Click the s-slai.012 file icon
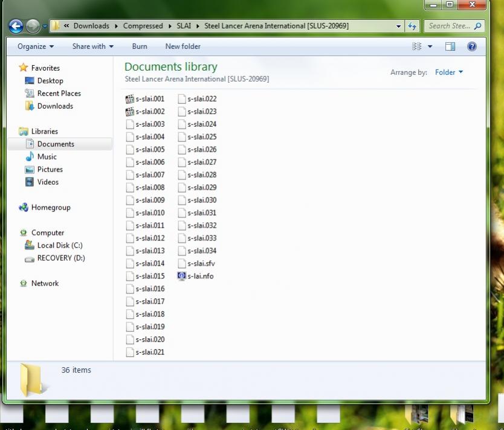The width and height of the screenshot is (504, 430). tap(130, 238)
